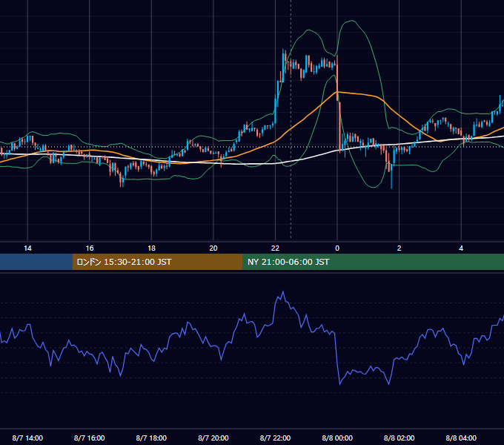Click the 8/8 04:00 label on the bottom axis
504x445 pixels.
pos(461,438)
